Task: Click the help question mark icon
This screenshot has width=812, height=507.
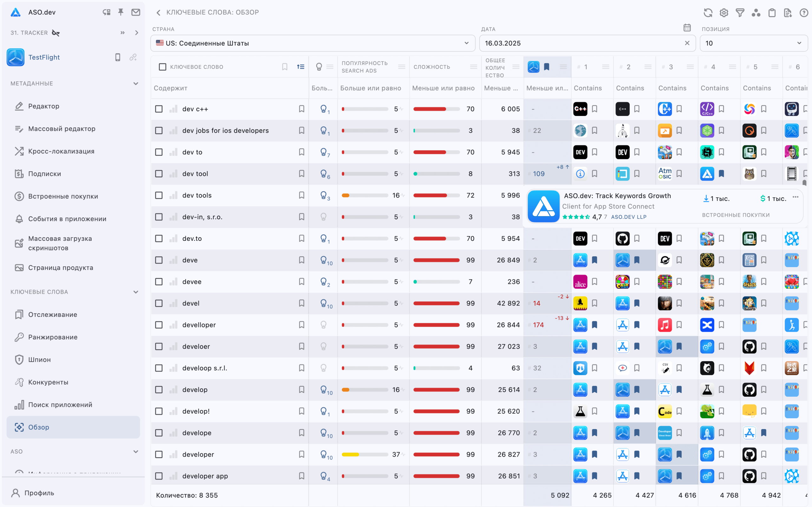Action: point(804,13)
